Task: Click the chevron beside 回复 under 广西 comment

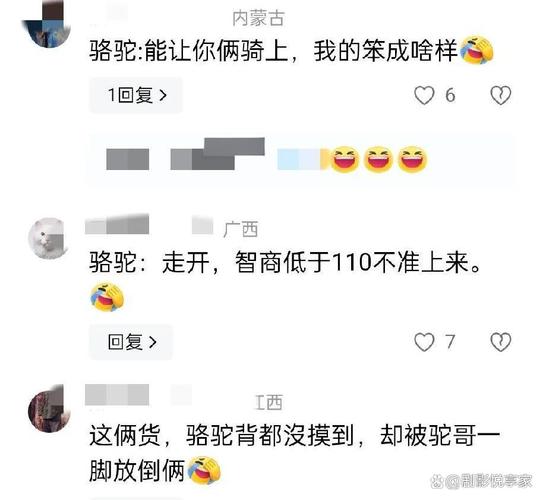Action: coord(153,342)
